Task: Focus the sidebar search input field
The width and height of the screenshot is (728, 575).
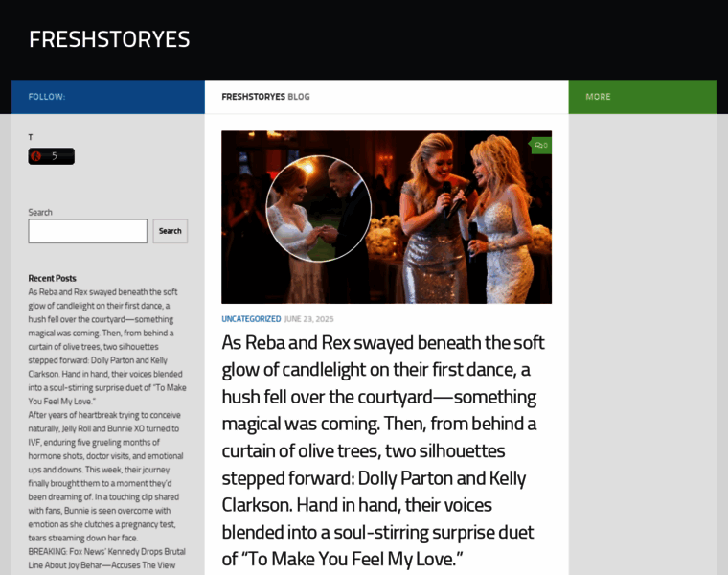Action: coord(88,231)
